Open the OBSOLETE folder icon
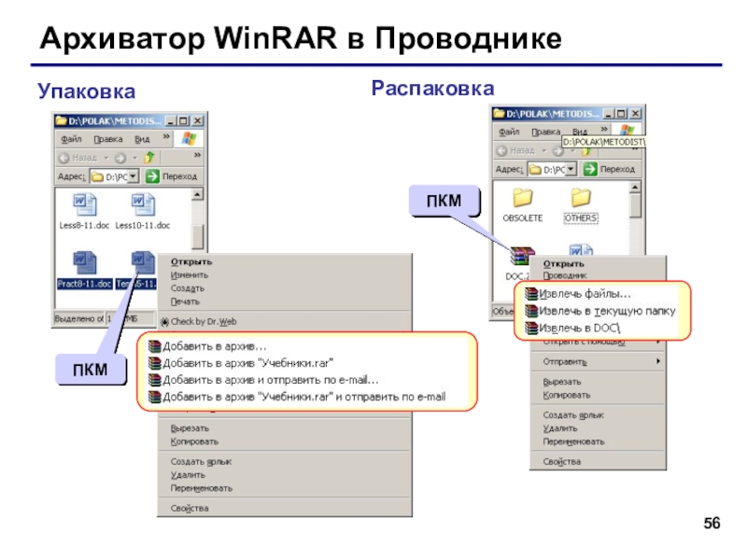The width and height of the screenshot is (747, 560). (523, 197)
